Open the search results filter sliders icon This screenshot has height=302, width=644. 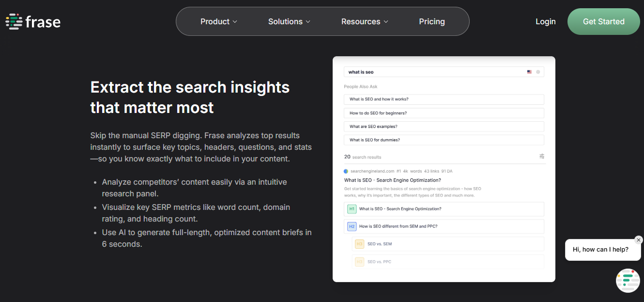click(542, 156)
